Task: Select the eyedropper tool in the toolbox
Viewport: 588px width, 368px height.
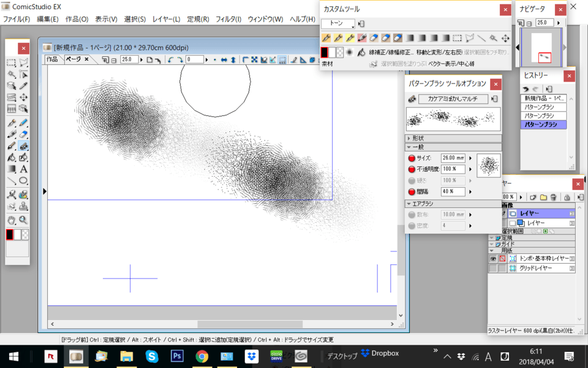Action: (23, 86)
